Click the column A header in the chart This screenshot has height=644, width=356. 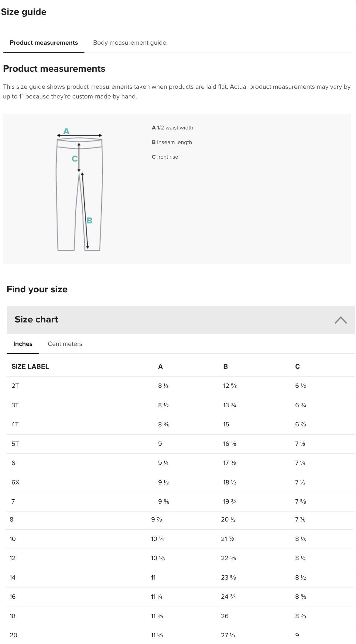click(160, 366)
